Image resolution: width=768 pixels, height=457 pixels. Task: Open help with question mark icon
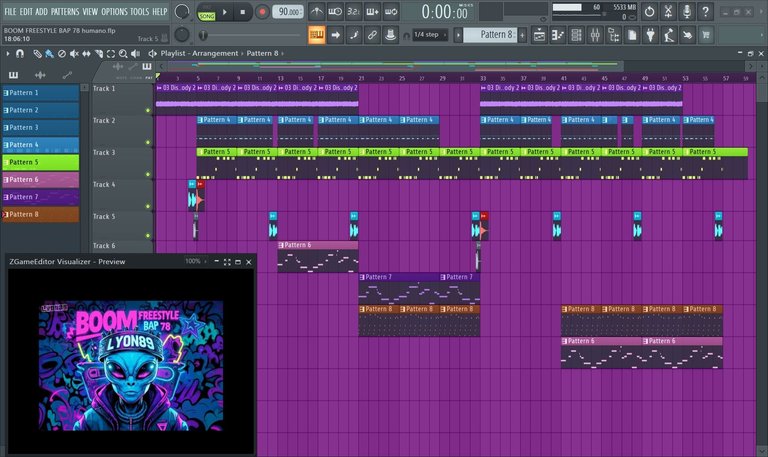pos(705,12)
